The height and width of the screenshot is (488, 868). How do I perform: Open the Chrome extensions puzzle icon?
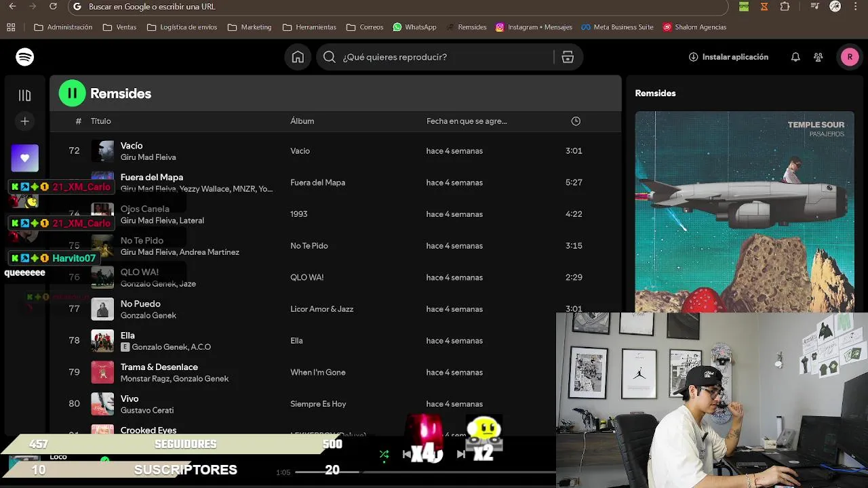(x=785, y=6)
